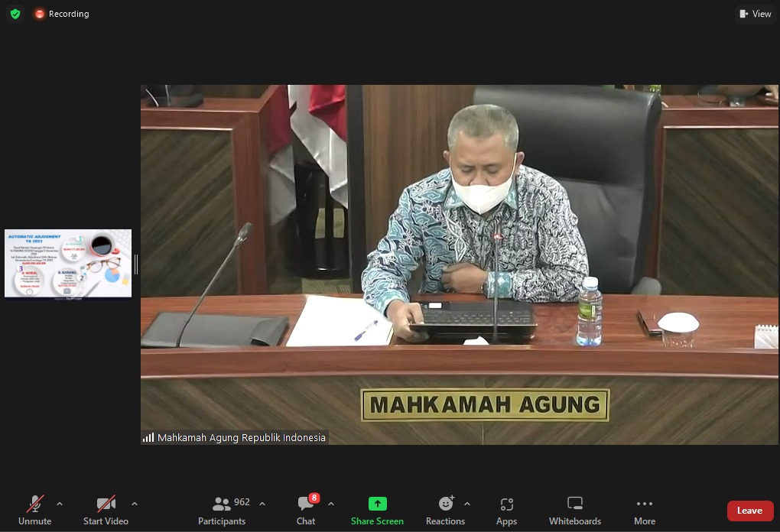Click the divider handle beside the thumbnail
Image resolution: width=780 pixels, height=532 pixels.
[136, 264]
